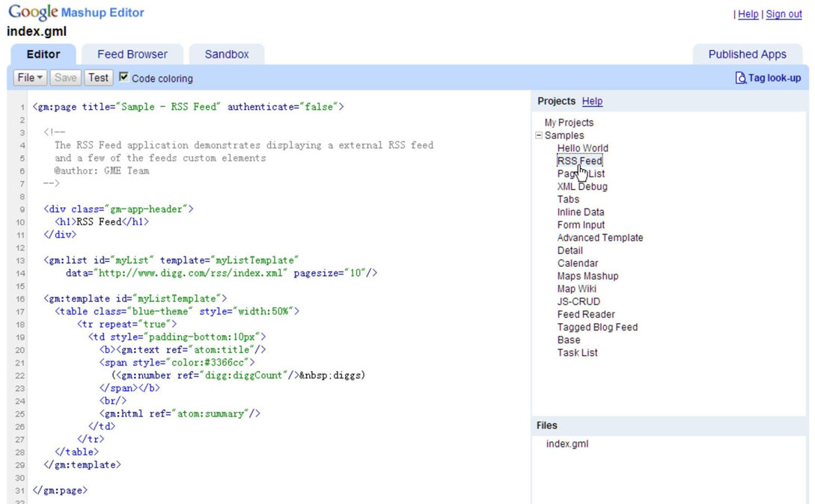Screen dimensions: 815x504
Task: Open the Feed Browser tab
Action: point(132,54)
